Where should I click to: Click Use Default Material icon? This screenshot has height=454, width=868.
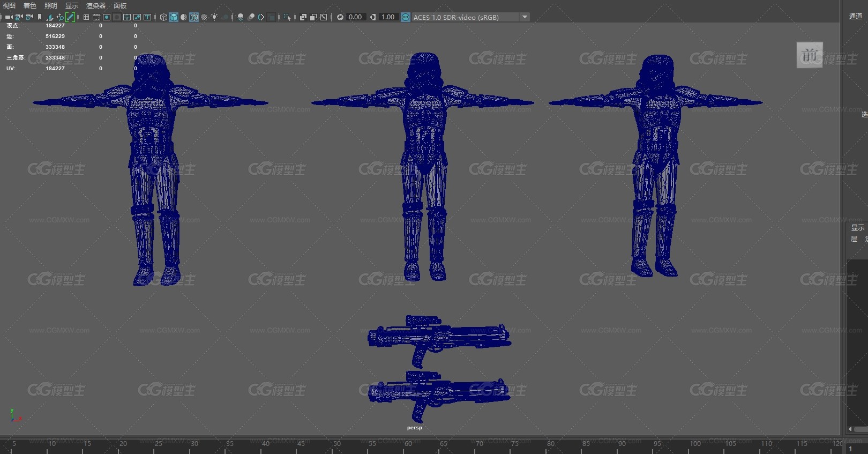click(x=184, y=17)
